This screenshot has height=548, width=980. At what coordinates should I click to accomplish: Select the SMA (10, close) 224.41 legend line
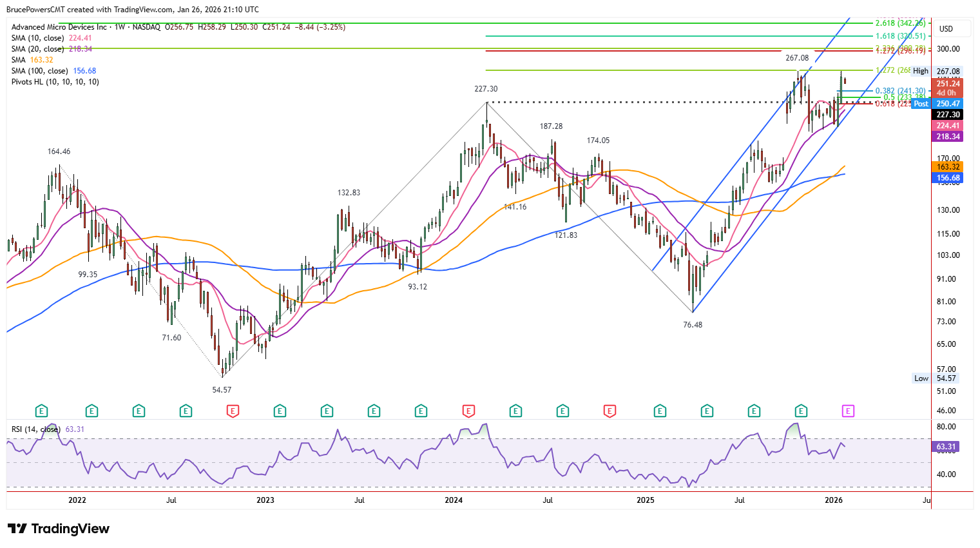[x=52, y=38]
